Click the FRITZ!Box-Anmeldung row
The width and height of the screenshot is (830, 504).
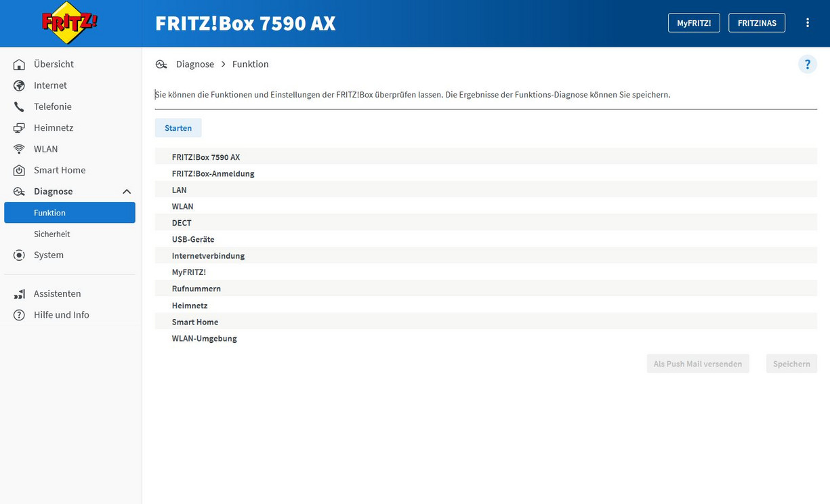[x=486, y=173]
